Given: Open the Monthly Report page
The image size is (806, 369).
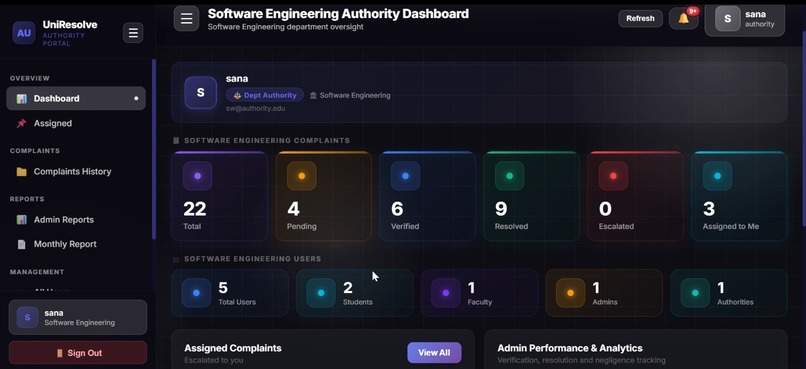Looking at the screenshot, I should [x=76, y=244].
